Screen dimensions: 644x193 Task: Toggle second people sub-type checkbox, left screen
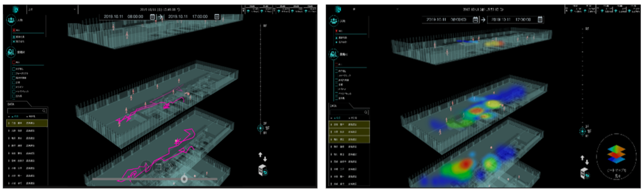14,41
